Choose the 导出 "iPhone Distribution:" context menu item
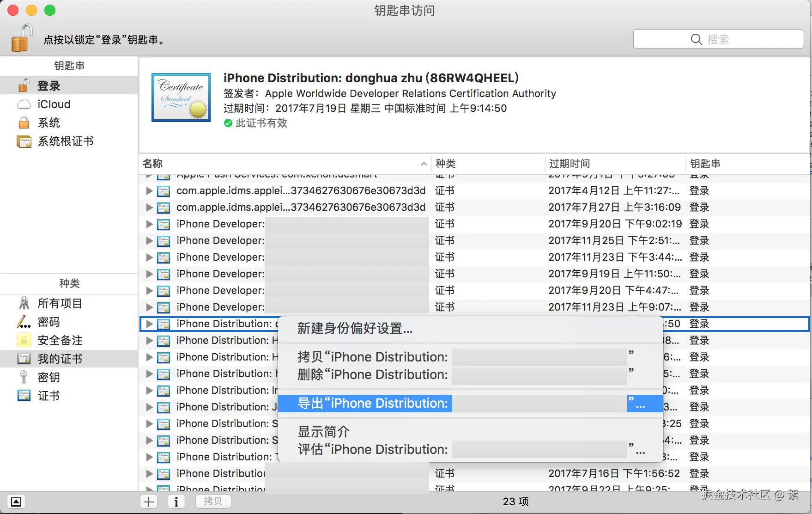The image size is (812, 514). click(x=470, y=403)
